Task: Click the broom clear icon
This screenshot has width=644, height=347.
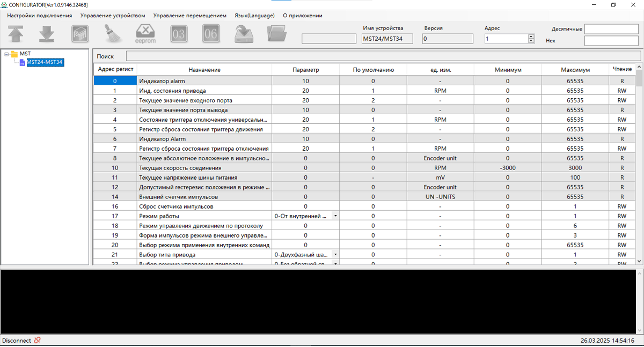Action: click(112, 34)
